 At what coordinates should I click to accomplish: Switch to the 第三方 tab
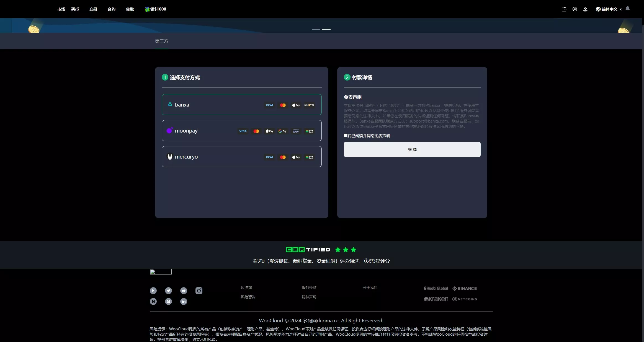161,41
